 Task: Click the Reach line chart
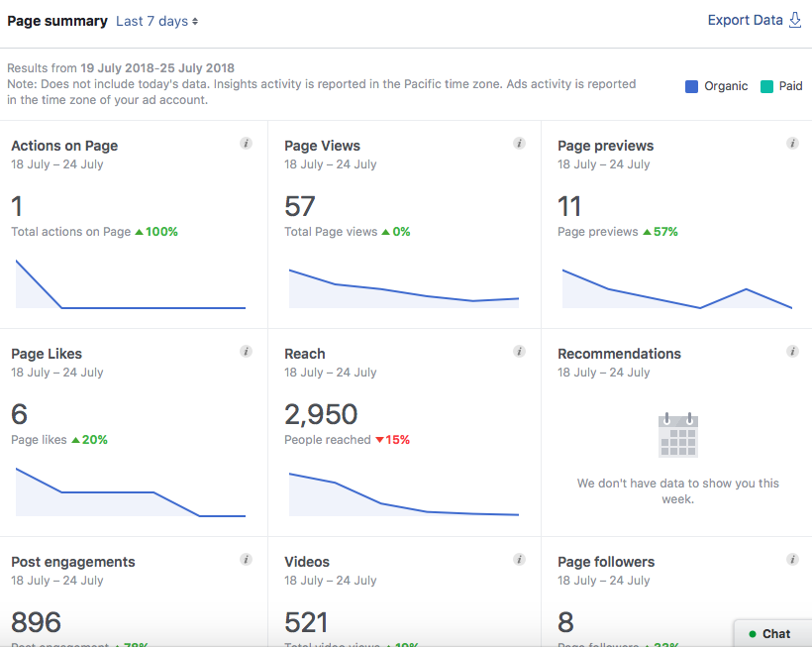point(404,494)
